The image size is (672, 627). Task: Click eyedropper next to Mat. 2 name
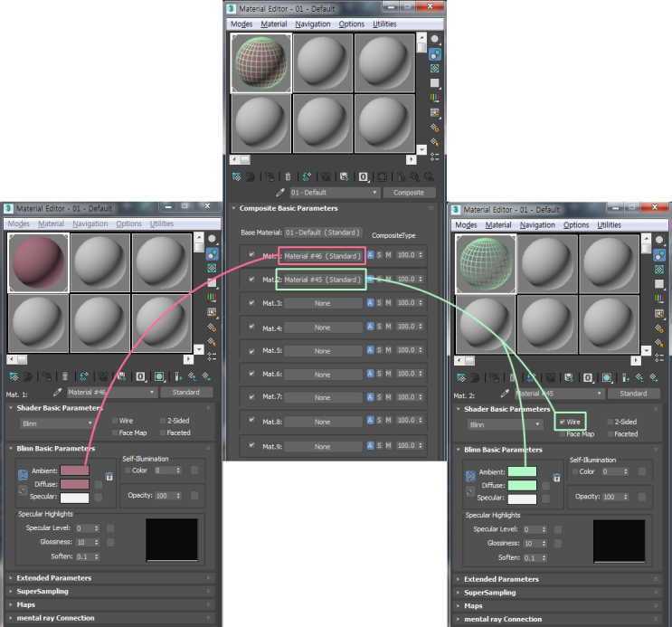point(505,394)
